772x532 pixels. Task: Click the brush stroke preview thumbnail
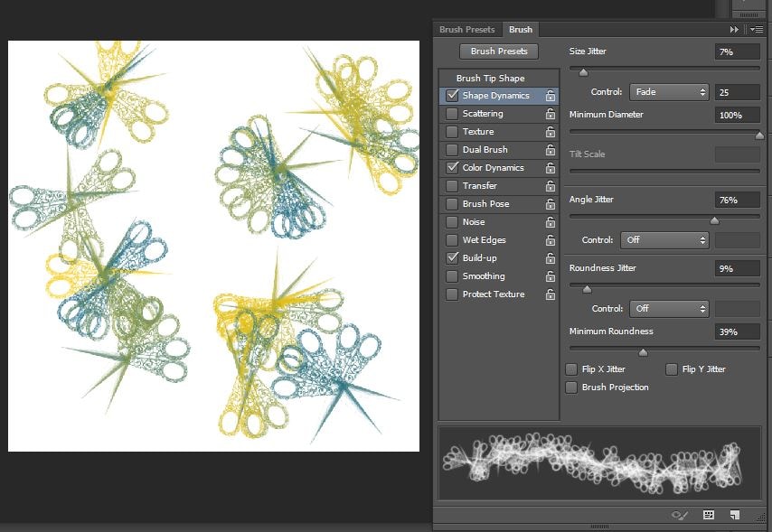click(x=599, y=463)
